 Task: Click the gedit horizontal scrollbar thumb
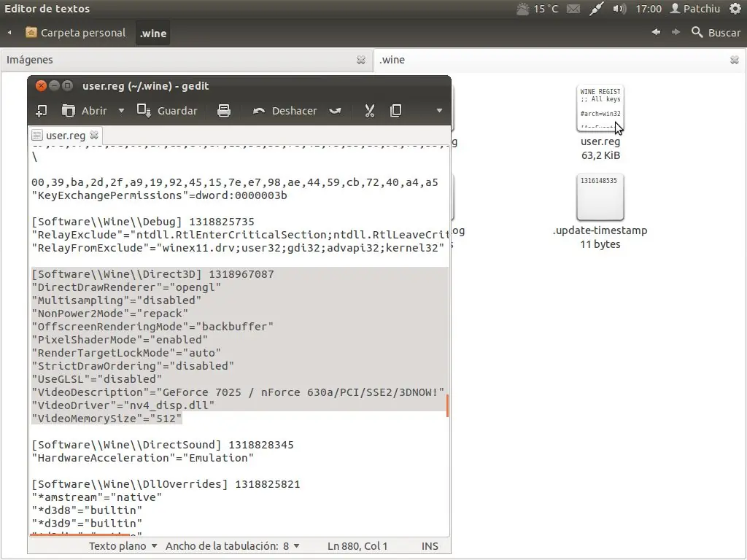[x=80, y=534]
